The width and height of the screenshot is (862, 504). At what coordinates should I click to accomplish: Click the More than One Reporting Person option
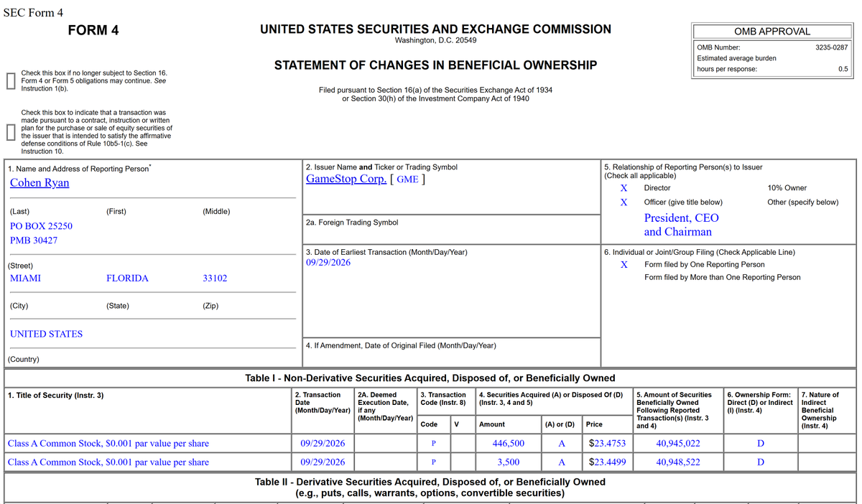pos(722,278)
